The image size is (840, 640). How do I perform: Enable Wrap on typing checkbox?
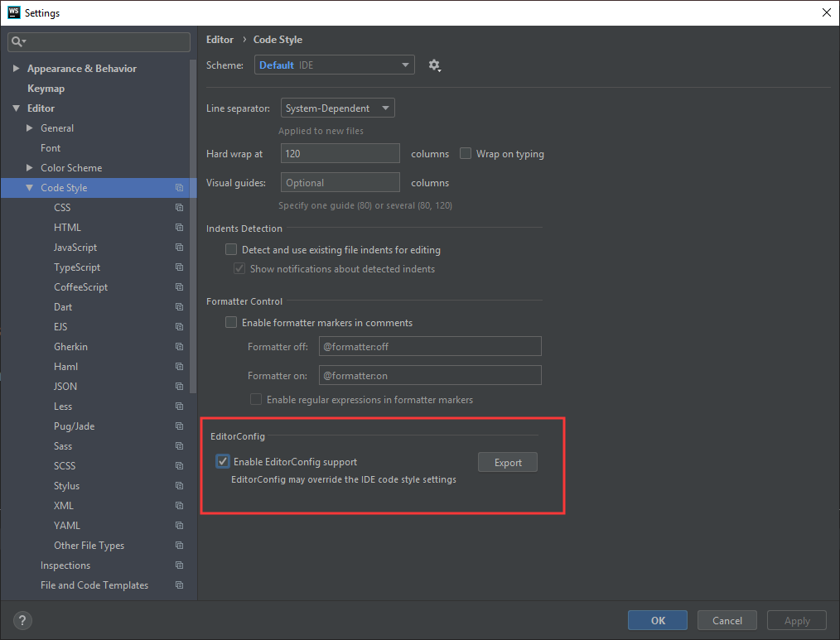pyautogui.click(x=466, y=154)
